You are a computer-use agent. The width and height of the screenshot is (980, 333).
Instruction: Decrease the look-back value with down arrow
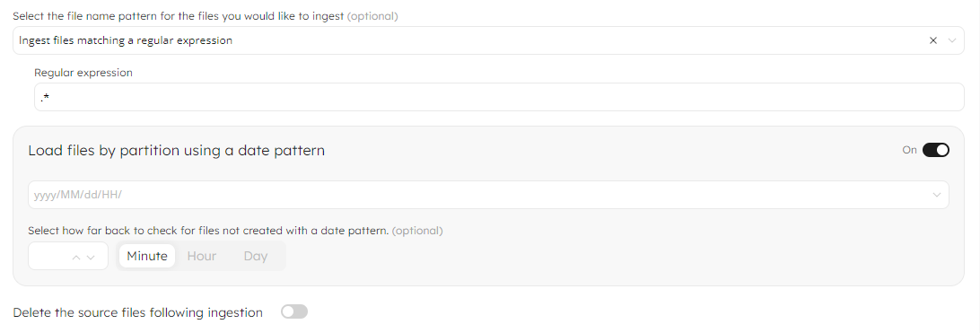[91, 257]
